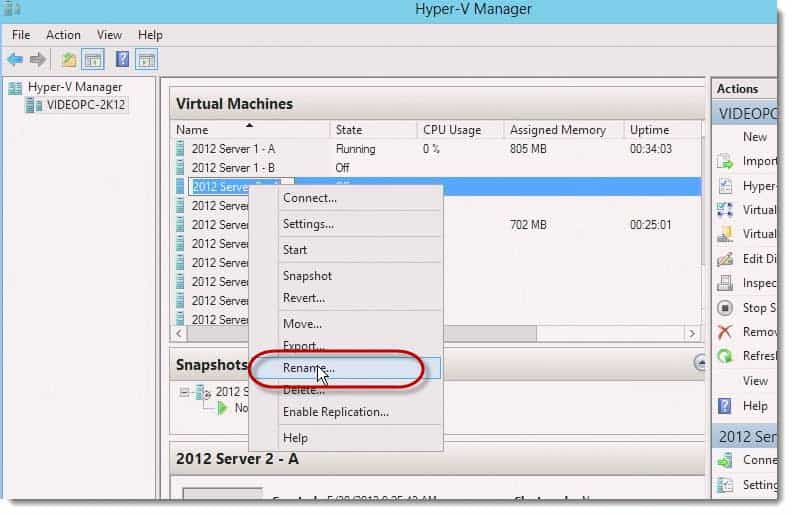The width and height of the screenshot is (792, 514).
Task: Choose Rename... from the context menu
Action: pyautogui.click(x=346, y=369)
